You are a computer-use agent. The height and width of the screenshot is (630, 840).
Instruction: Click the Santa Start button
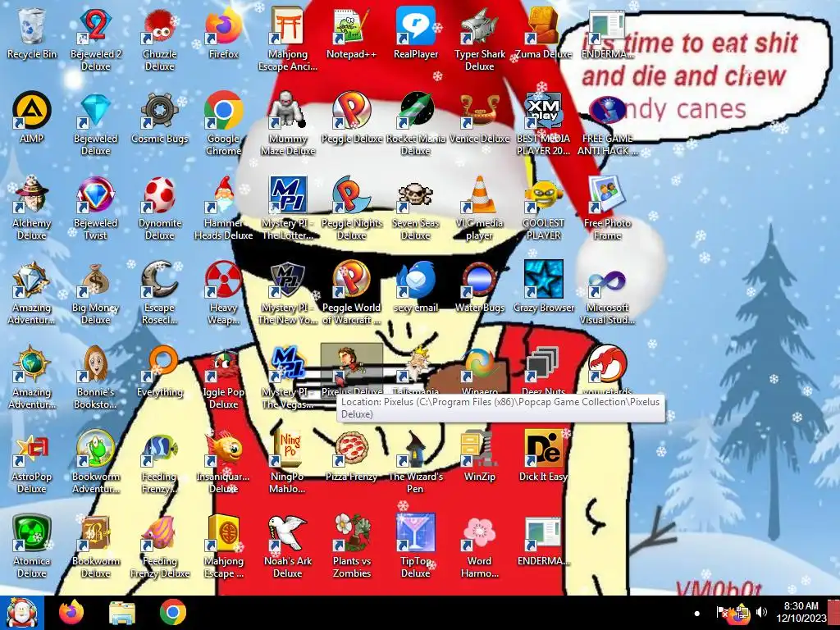coord(21,612)
